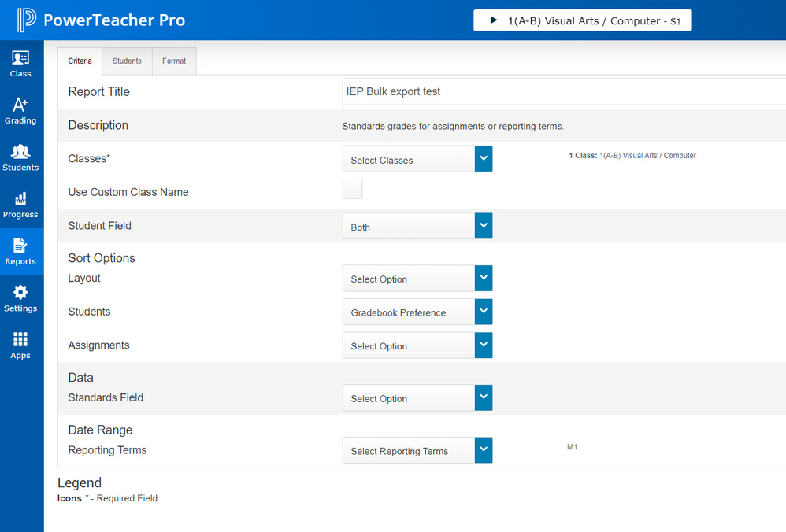Open the Class sidebar icon

20,59
